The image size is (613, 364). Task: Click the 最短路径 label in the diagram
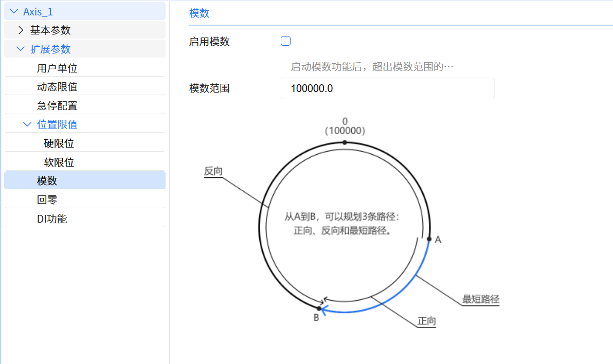481,299
